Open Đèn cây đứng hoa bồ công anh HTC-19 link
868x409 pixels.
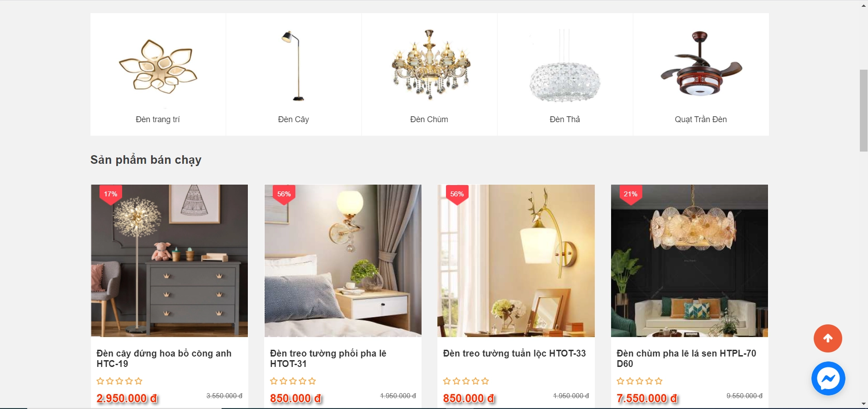pos(164,358)
